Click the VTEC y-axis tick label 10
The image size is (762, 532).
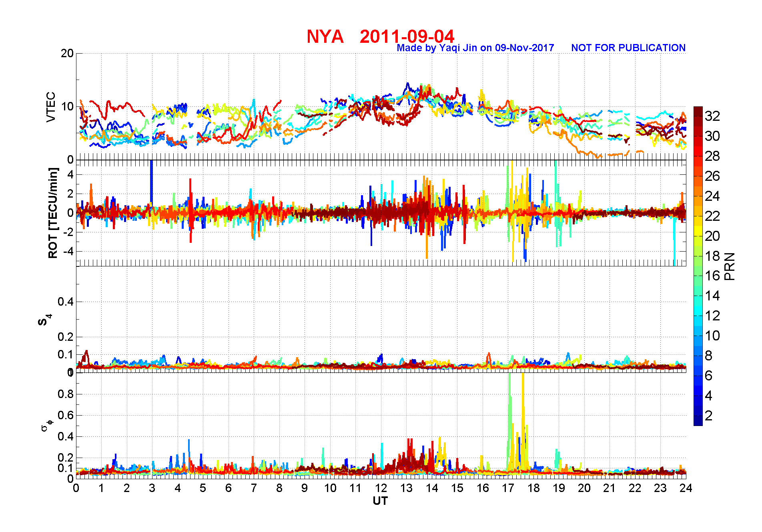point(67,106)
